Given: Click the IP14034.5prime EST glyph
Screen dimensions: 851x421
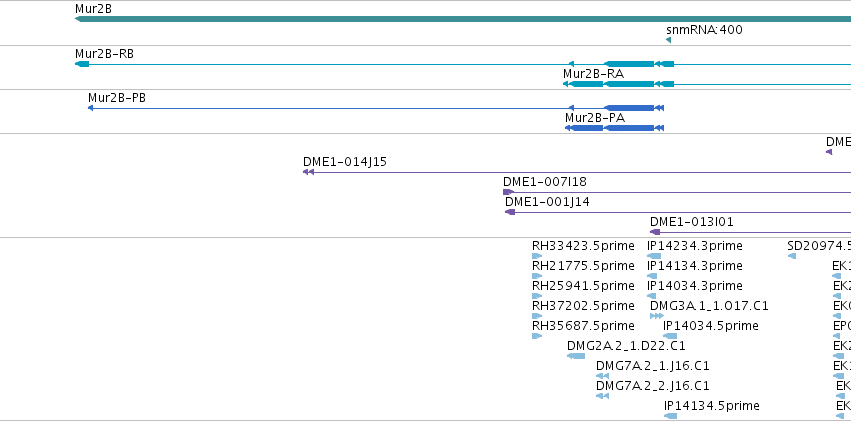Looking at the screenshot, I should [x=670, y=336].
